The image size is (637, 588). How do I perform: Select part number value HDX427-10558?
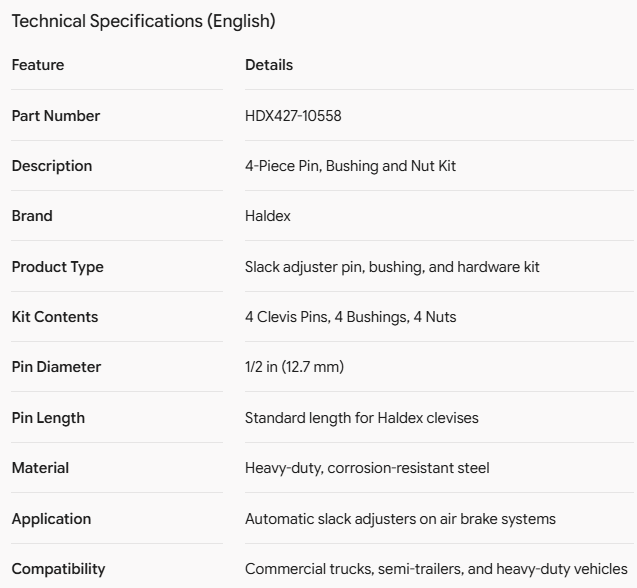(293, 116)
